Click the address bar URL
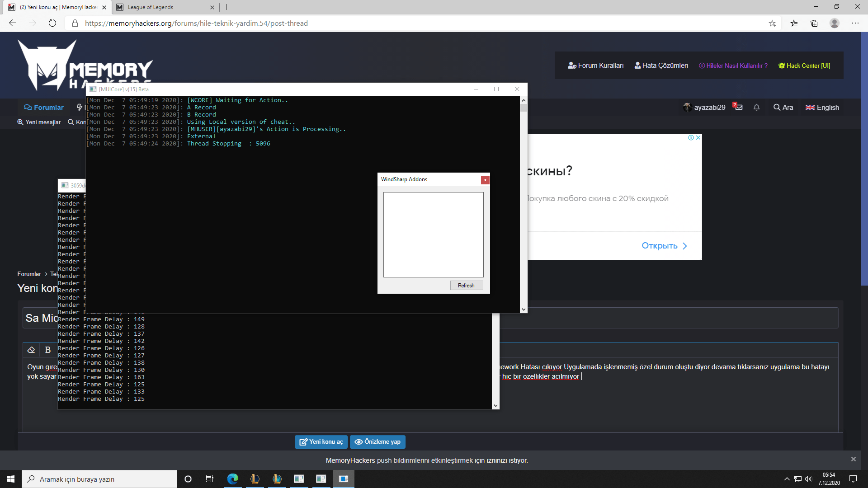Image resolution: width=868 pixels, height=488 pixels. coord(196,23)
